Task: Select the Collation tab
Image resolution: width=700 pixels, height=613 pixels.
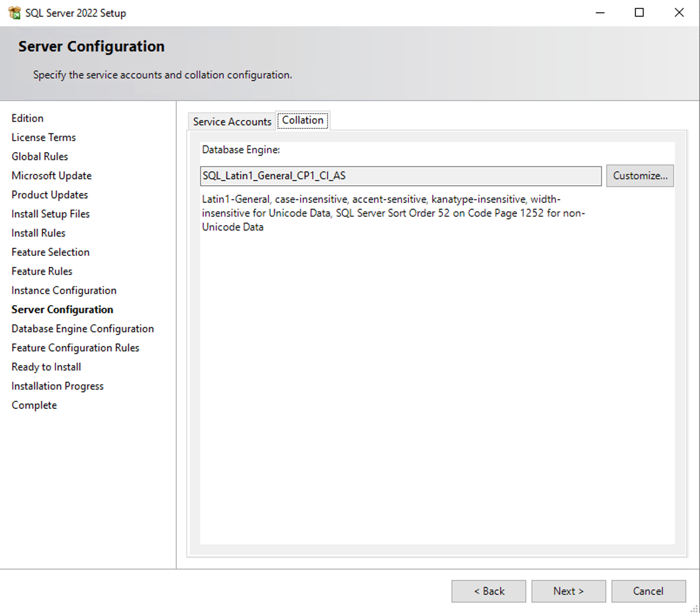Action: coord(303,120)
